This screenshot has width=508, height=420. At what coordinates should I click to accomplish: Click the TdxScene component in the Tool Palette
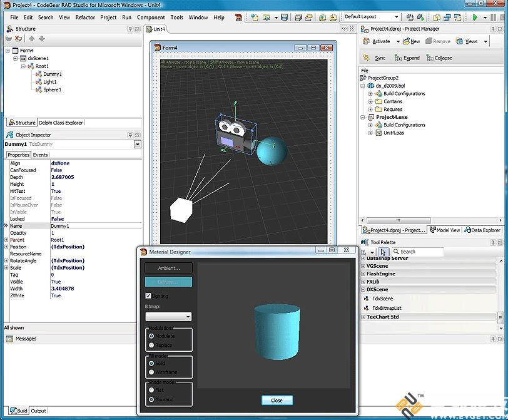[x=382, y=299]
